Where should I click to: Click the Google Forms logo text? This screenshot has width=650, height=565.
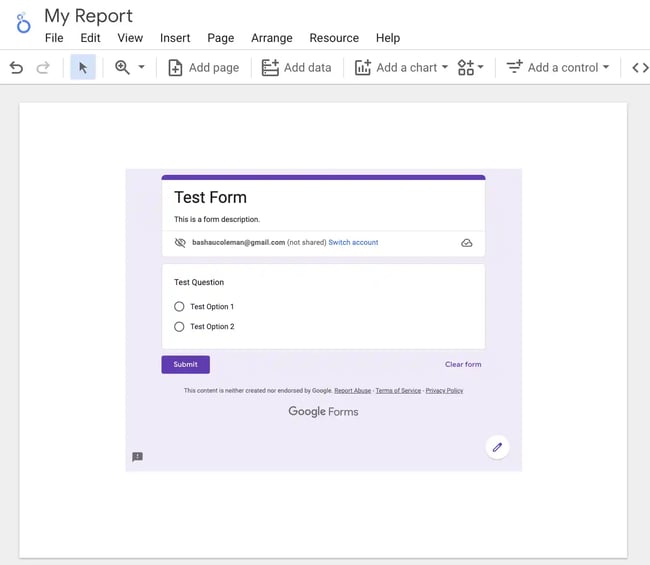coord(323,412)
